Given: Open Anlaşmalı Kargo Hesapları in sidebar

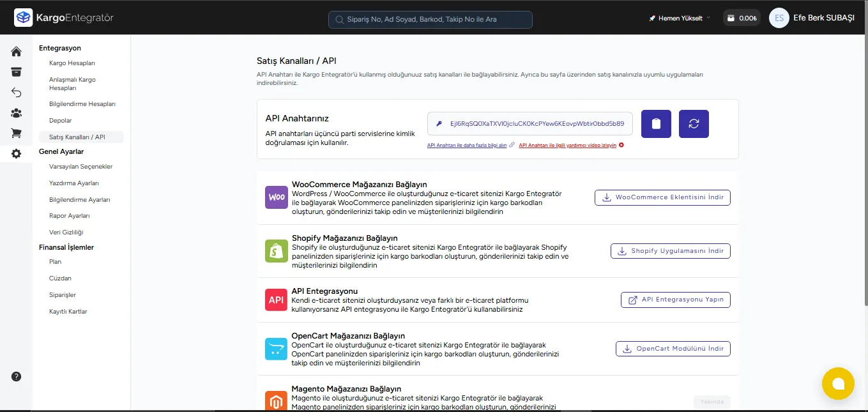Looking at the screenshot, I should coord(72,84).
